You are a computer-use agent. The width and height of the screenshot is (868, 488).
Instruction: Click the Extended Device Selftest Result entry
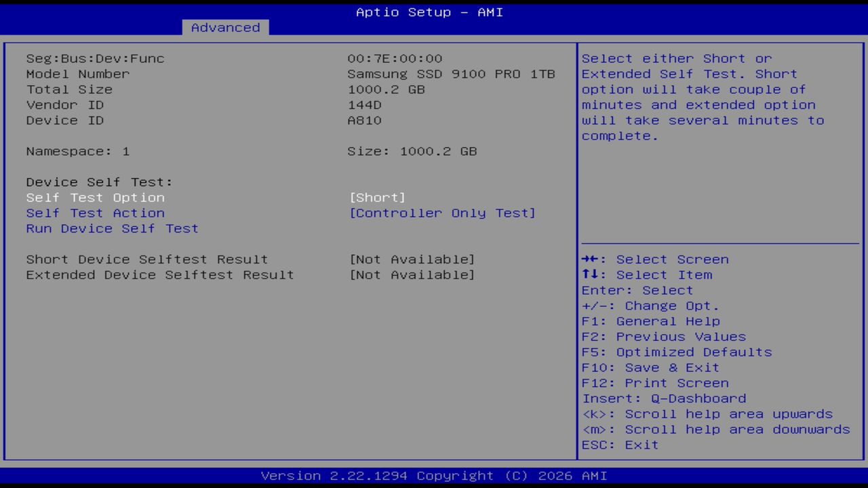pyautogui.click(x=160, y=274)
